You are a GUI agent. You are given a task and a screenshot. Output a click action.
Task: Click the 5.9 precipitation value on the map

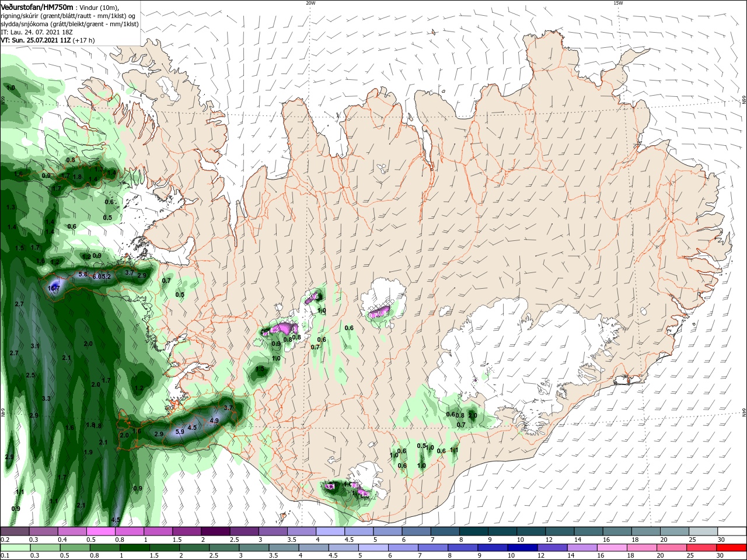180,432
